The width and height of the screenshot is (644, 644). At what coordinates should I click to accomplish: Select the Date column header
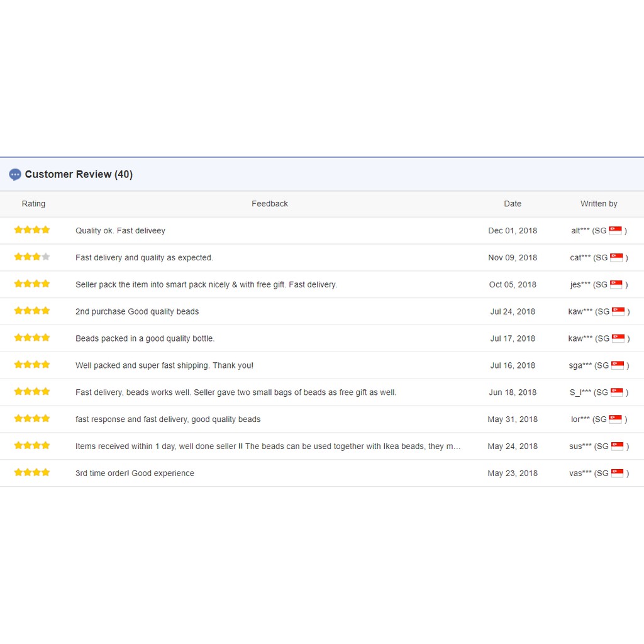click(x=513, y=204)
